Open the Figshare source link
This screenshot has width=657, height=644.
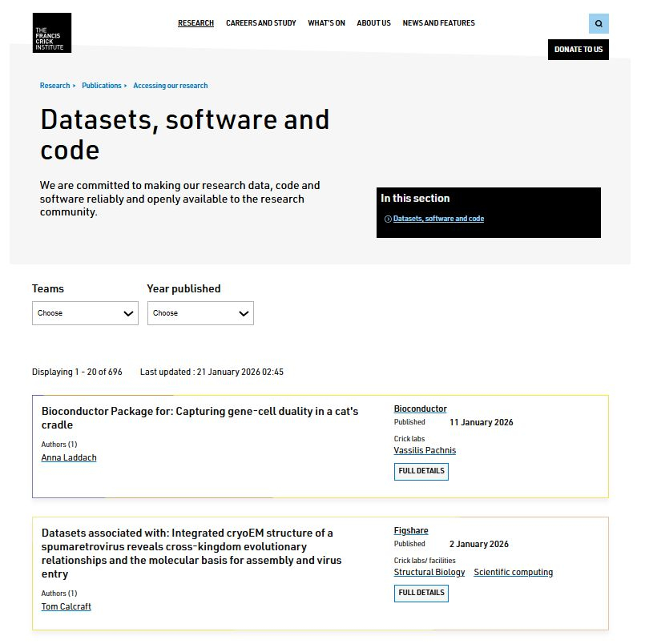[x=411, y=530]
